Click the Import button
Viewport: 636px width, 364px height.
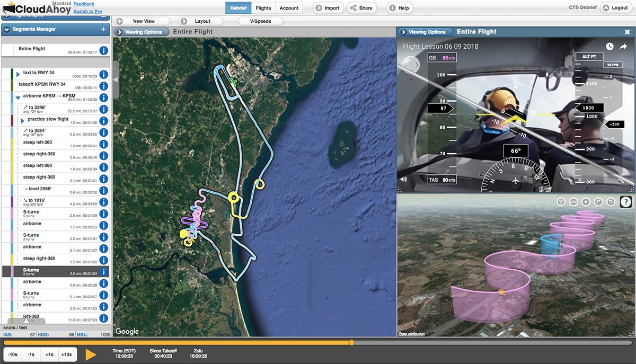tap(328, 8)
